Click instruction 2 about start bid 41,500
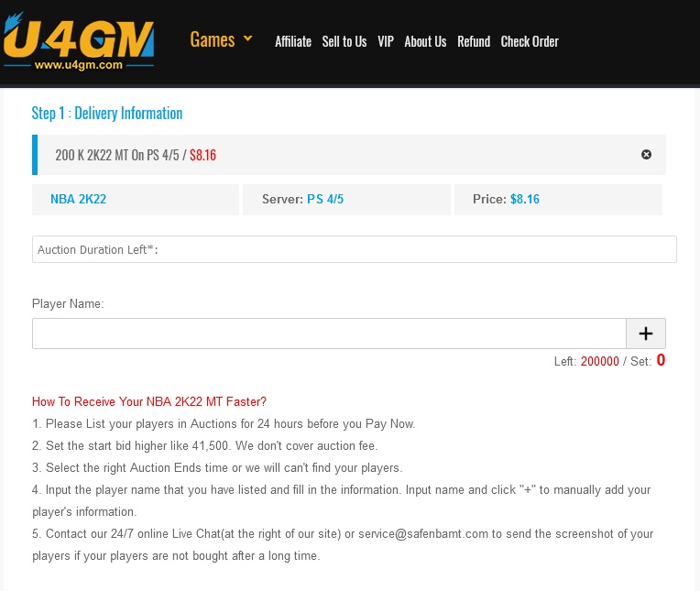 [205, 445]
